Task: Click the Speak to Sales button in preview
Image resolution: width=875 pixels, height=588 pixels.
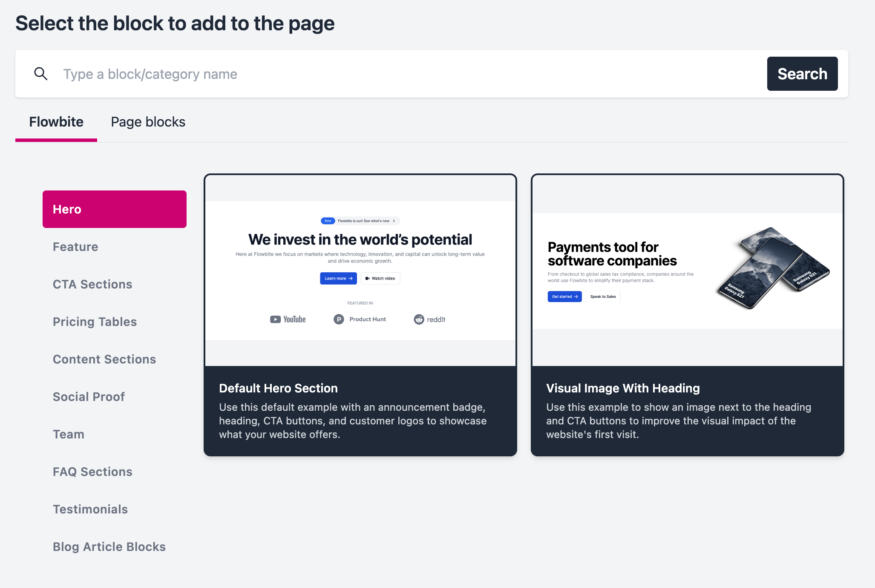Action: 603,297
